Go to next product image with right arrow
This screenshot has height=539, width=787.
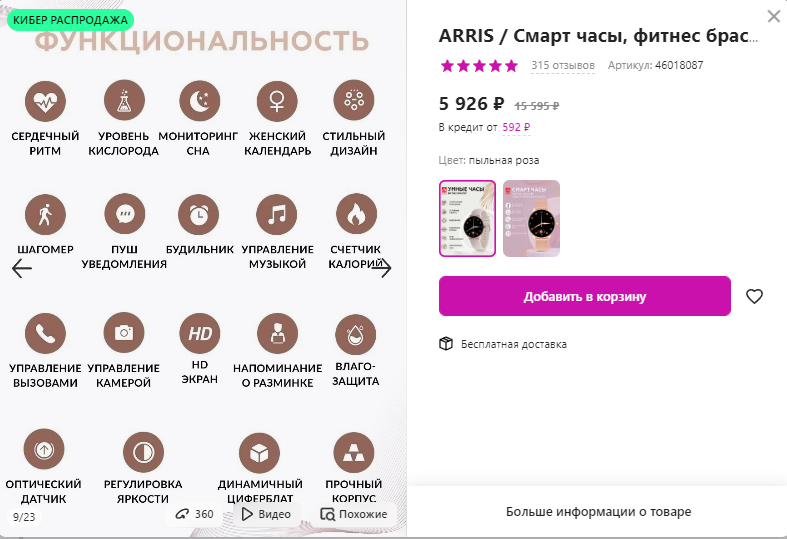[382, 268]
